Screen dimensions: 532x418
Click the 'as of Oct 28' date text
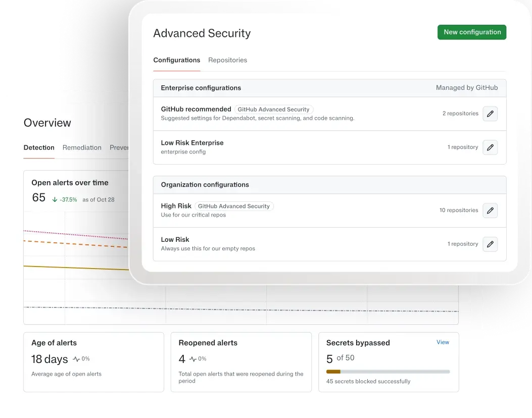(99, 200)
